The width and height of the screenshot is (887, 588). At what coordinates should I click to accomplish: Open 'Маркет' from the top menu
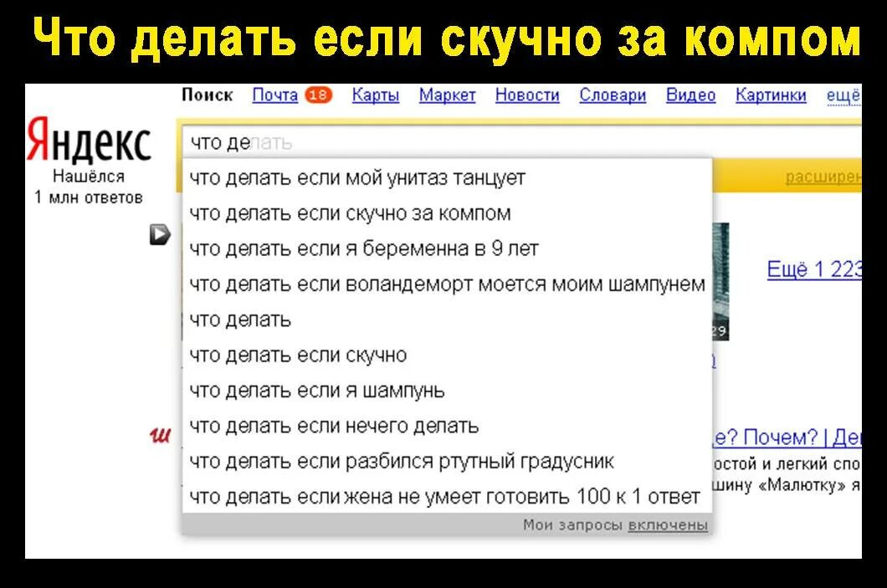[447, 95]
